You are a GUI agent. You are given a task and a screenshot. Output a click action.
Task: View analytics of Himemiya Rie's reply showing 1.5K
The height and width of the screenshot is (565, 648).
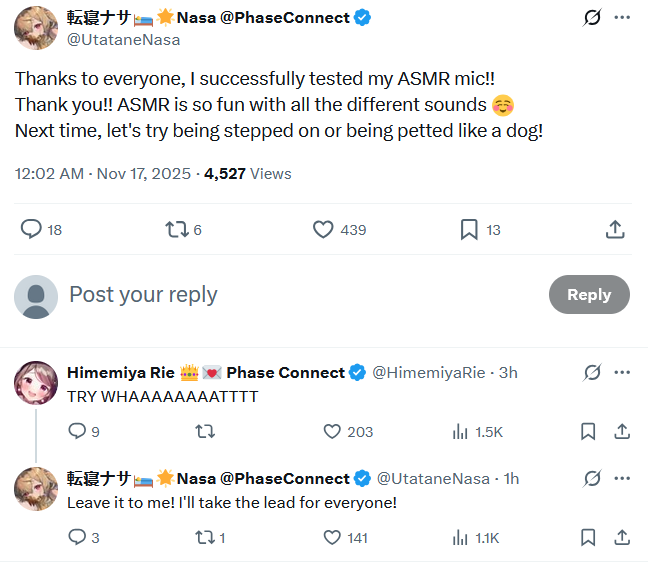(460, 432)
